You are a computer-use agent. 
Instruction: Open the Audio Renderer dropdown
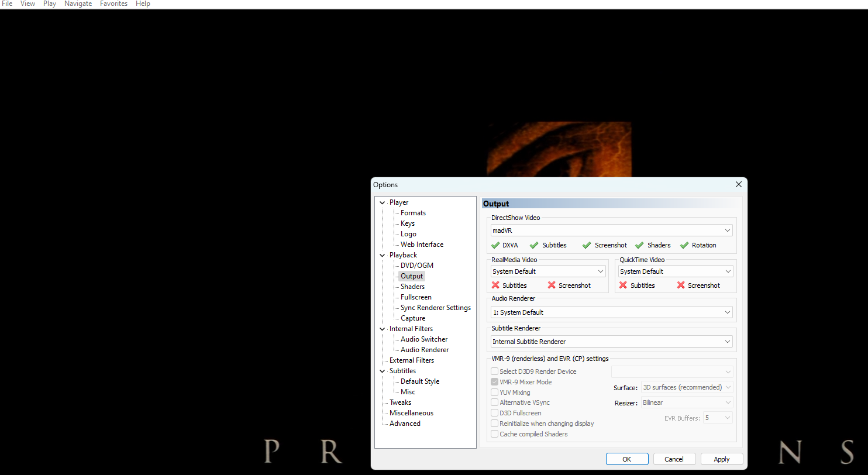[611, 312]
